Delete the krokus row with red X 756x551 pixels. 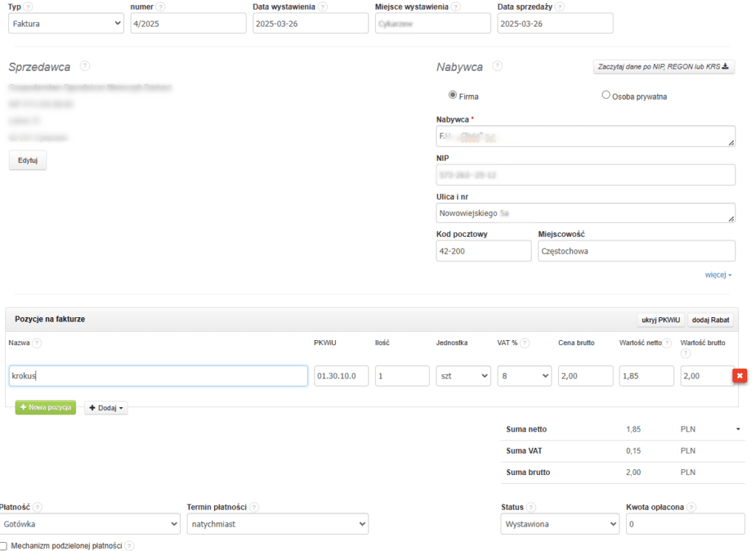(739, 376)
